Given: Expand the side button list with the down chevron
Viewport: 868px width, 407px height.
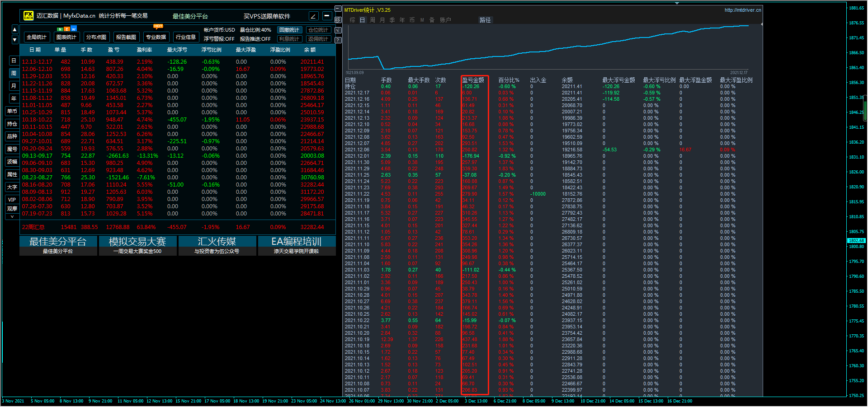Looking at the screenshot, I should click(x=12, y=217).
